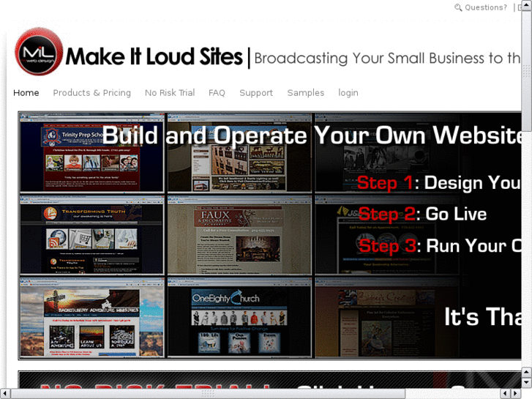Click the horizontal scrollbar left arrow

[x=6, y=393]
